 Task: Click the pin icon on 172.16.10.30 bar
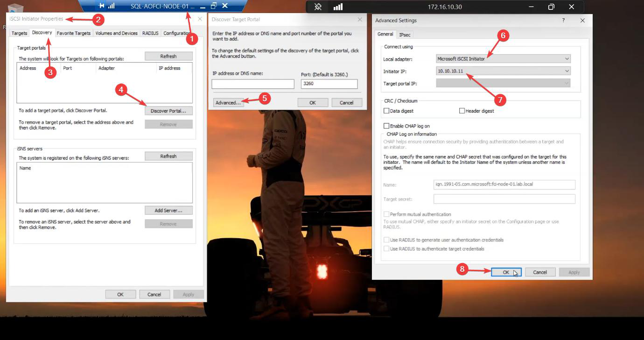pos(318,7)
